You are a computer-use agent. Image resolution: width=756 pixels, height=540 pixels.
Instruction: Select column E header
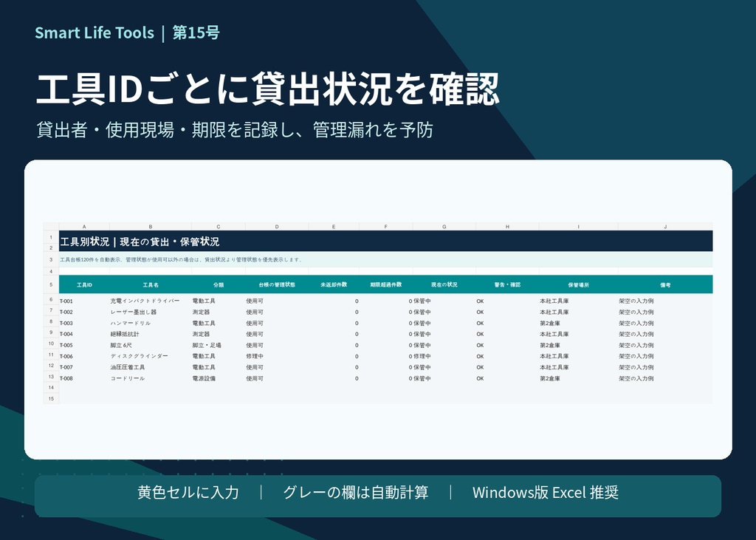tap(334, 226)
